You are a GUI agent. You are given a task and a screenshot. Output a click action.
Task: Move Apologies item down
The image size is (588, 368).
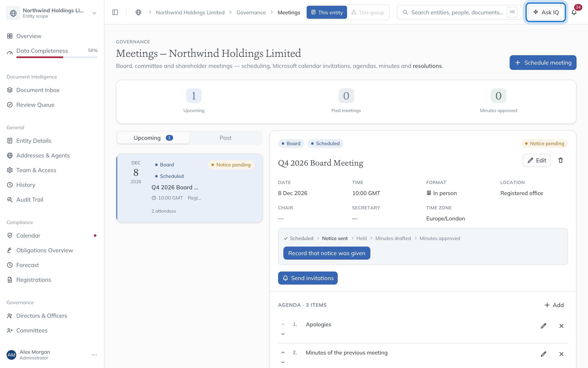[283, 334]
